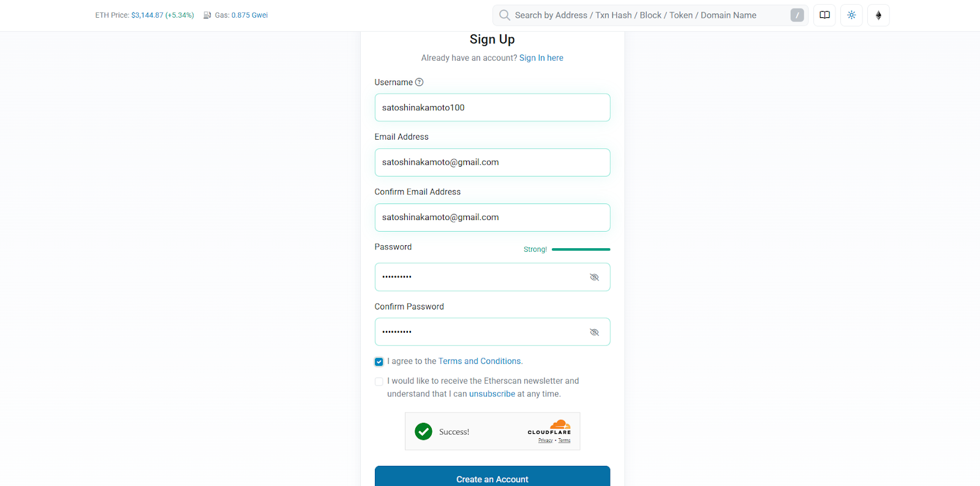The image size is (980, 486).
Task: Open the book icon in header
Action: [x=825, y=15]
